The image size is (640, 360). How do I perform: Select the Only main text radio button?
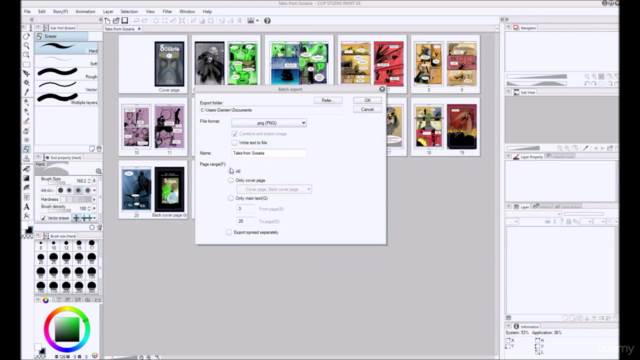pyautogui.click(x=231, y=198)
